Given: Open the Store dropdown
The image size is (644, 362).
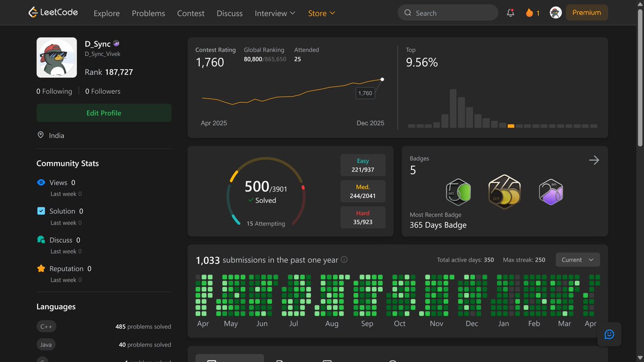Looking at the screenshot, I should [320, 13].
